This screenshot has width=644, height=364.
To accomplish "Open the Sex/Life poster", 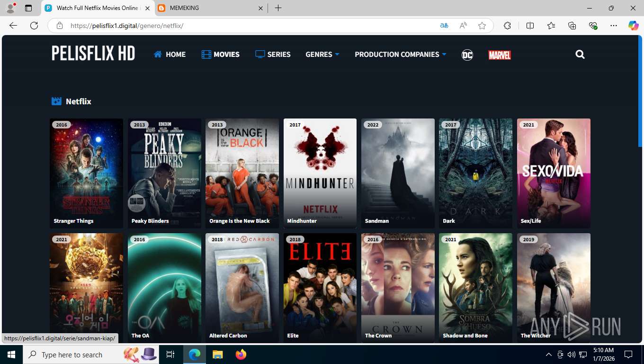I will [x=554, y=173].
